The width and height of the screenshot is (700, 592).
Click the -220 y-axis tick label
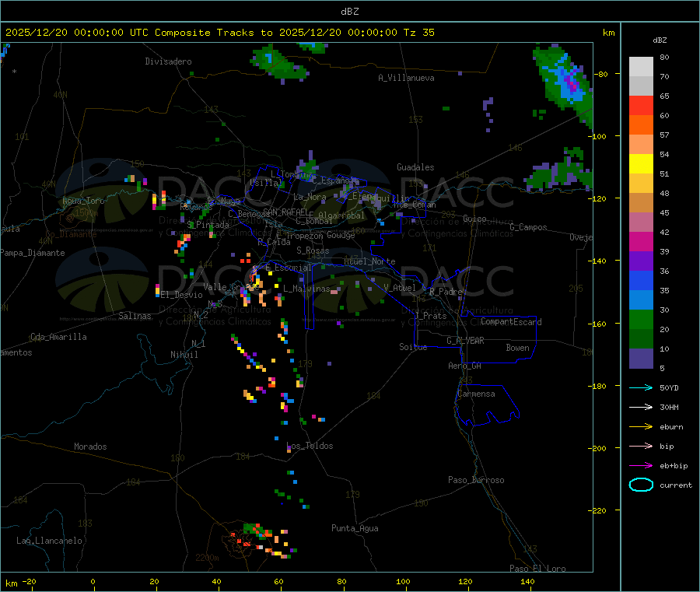click(x=599, y=511)
